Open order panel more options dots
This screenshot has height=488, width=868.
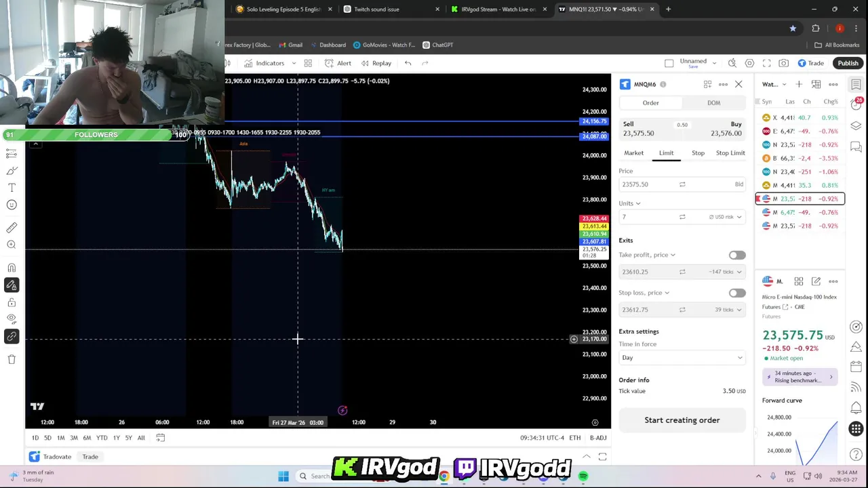[x=723, y=84]
